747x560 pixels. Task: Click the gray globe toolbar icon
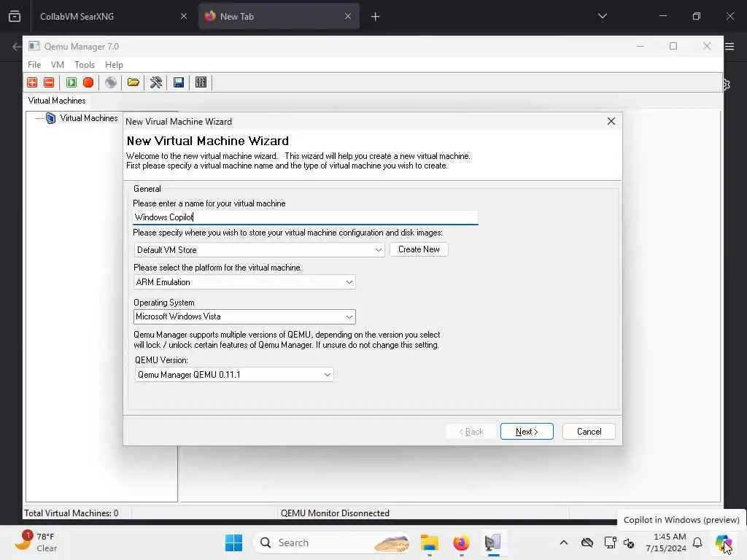tap(111, 82)
